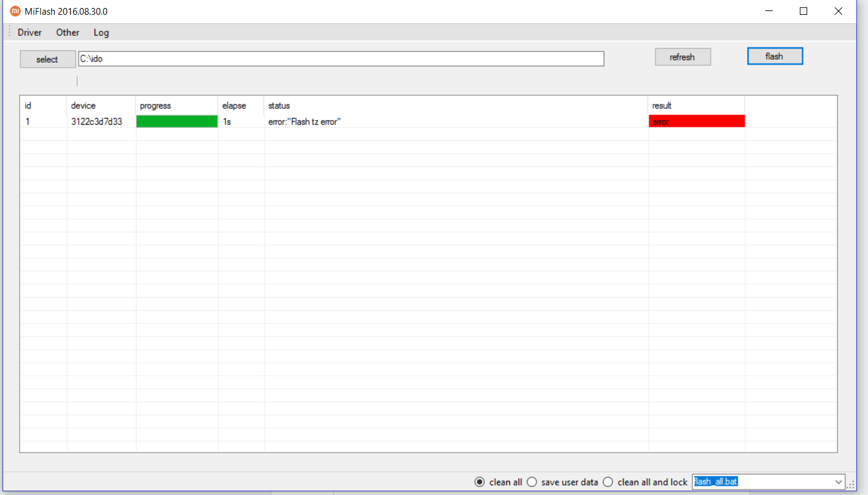Click the green progress bar for device 1

coord(177,122)
